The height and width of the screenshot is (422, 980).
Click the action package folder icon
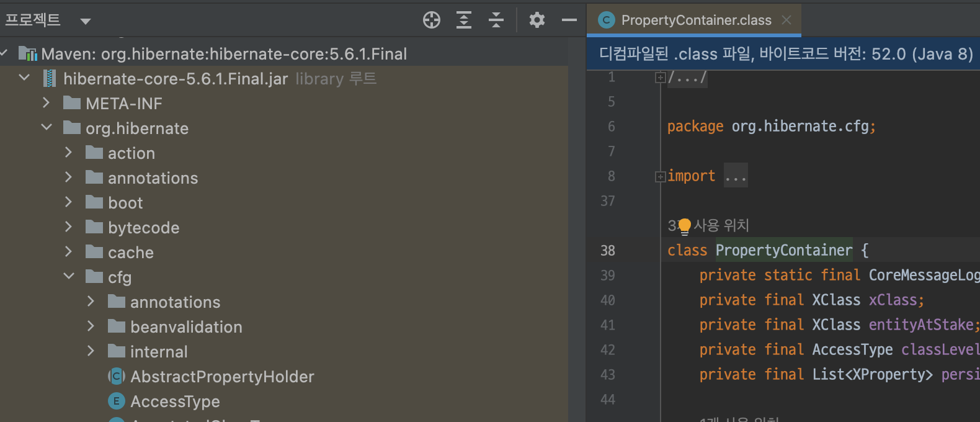tap(94, 153)
